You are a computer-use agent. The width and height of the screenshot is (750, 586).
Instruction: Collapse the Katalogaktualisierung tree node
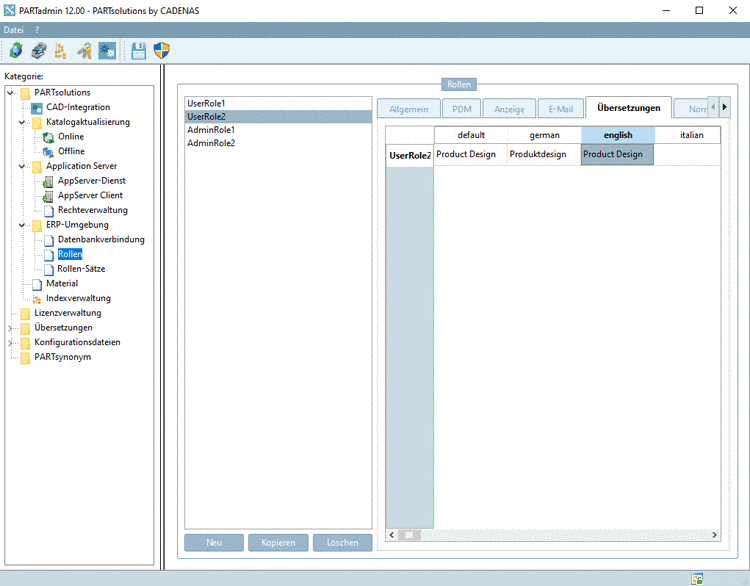pyautogui.click(x=22, y=122)
